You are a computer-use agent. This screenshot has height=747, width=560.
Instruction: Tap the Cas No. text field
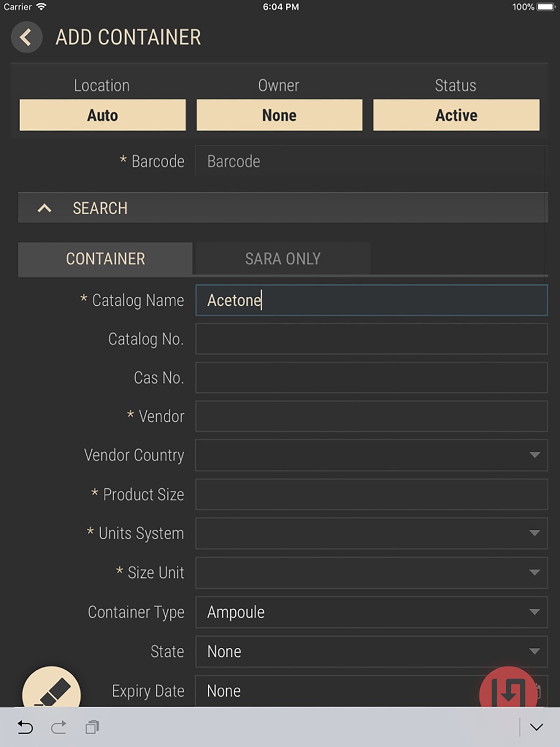pos(371,377)
